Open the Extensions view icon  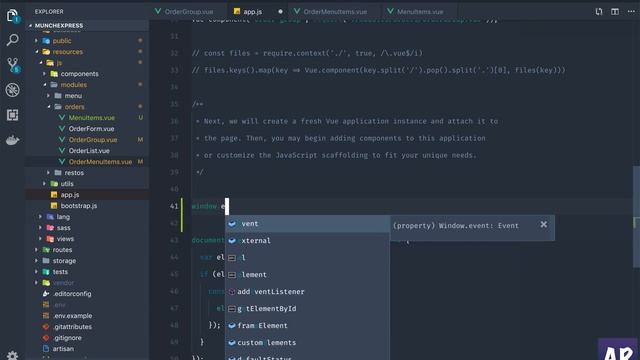(13, 115)
